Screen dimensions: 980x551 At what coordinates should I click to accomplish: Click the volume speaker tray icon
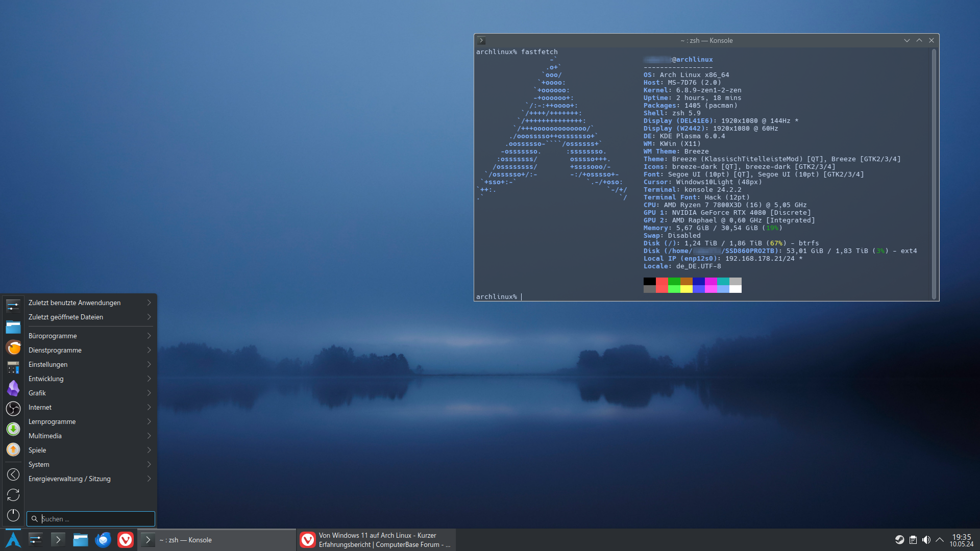926,540
